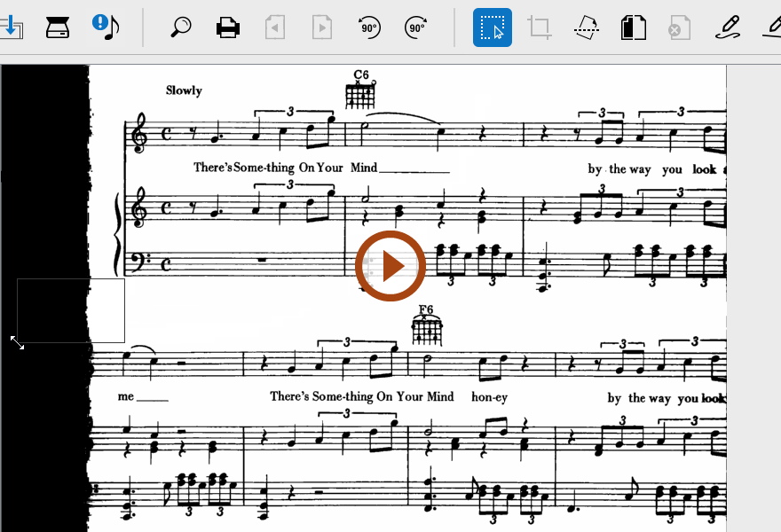Select the partially visible eraser tool at far right

772,27
